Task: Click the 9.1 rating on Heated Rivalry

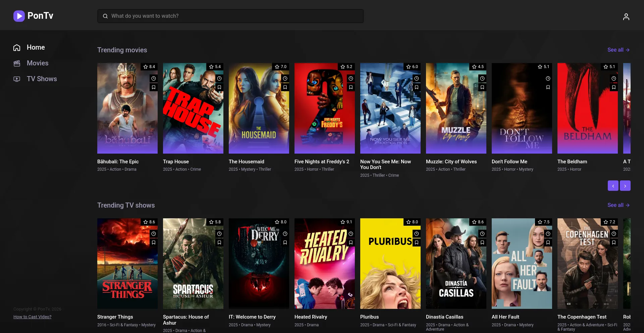Action: click(x=346, y=222)
